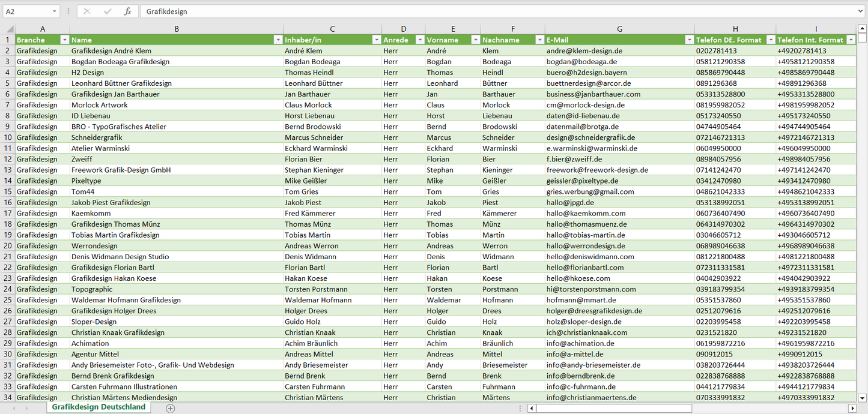This screenshot has height=414, width=868.
Task: Expand the formula bar with the chevron
Action: point(861,11)
